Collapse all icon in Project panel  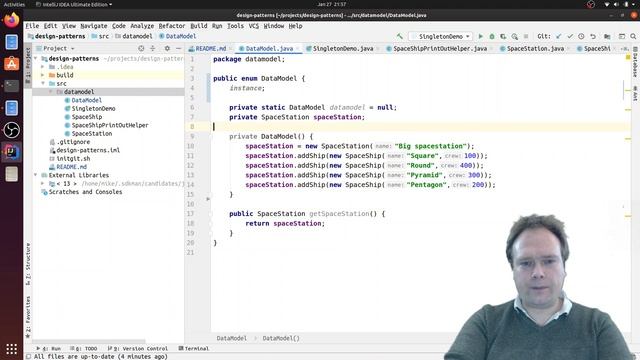tap(153, 48)
